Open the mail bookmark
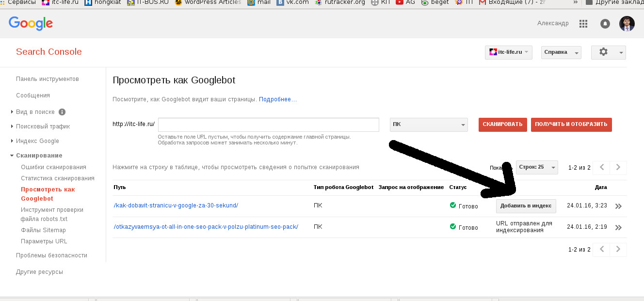 [259, 2]
